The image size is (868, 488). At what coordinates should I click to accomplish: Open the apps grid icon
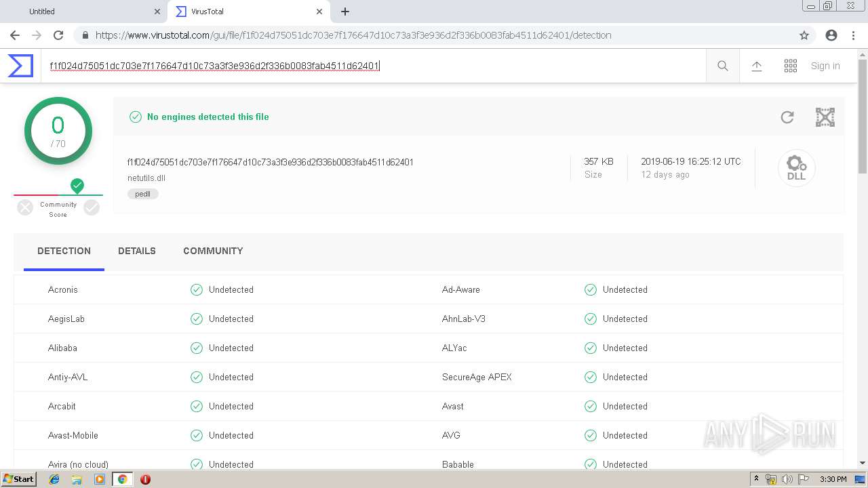791,66
